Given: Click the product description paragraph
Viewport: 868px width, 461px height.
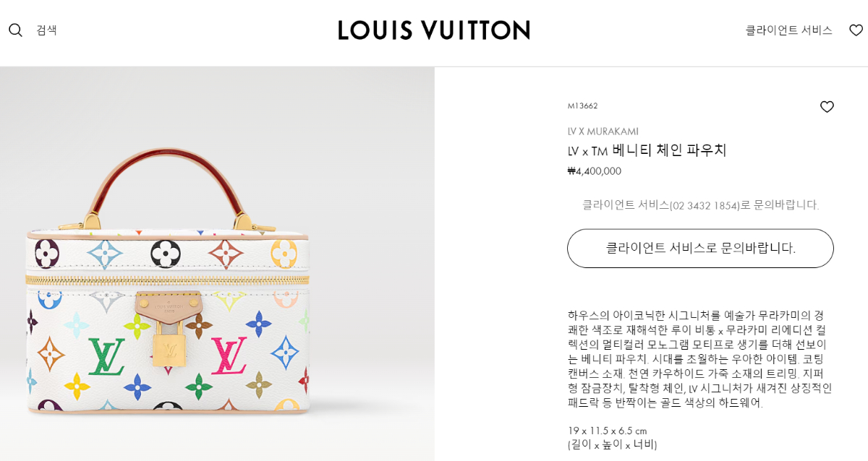Looking at the screenshot, I should click(x=700, y=359).
